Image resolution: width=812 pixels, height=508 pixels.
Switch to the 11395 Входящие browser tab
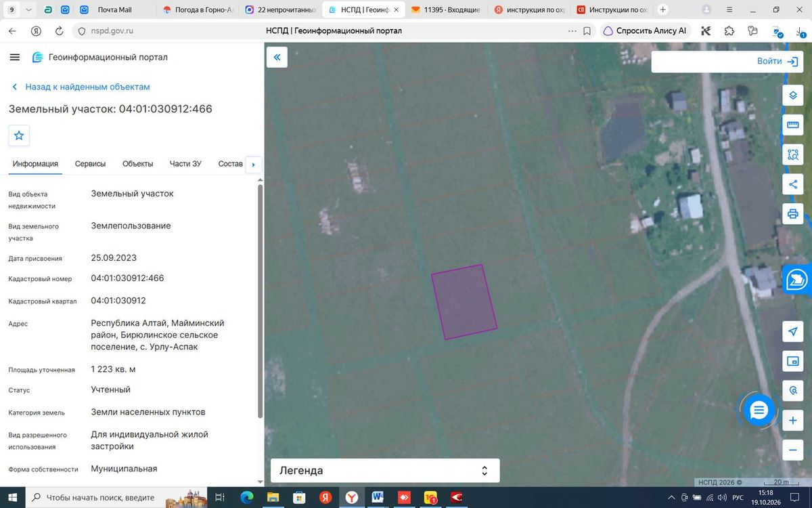pyautogui.click(x=447, y=10)
